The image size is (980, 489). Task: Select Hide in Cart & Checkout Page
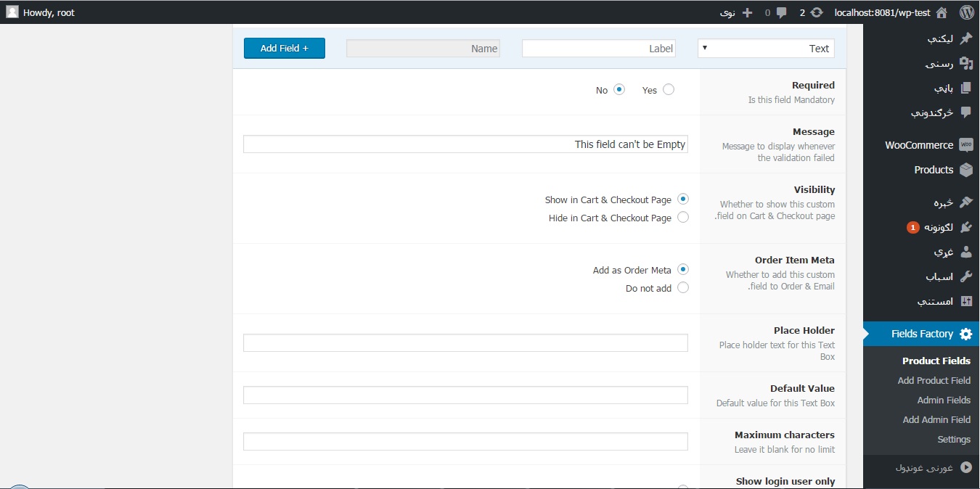[x=682, y=217]
